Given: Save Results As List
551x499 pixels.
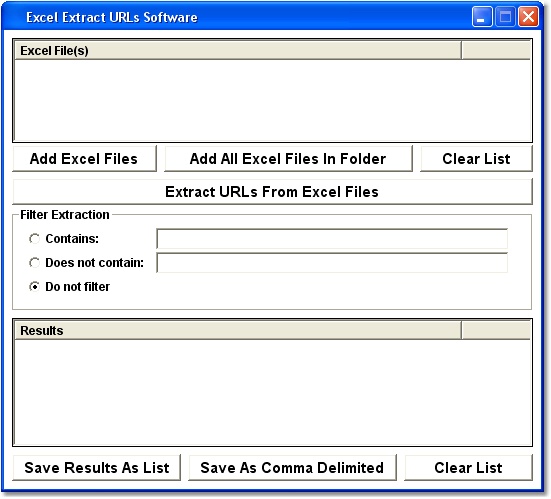Looking at the screenshot, I should (97, 468).
